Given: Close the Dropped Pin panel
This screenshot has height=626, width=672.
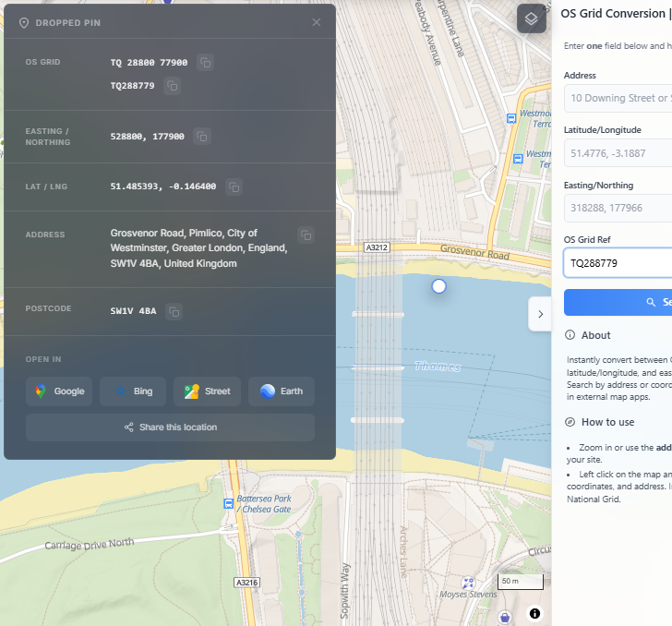Looking at the screenshot, I should [x=317, y=22].
